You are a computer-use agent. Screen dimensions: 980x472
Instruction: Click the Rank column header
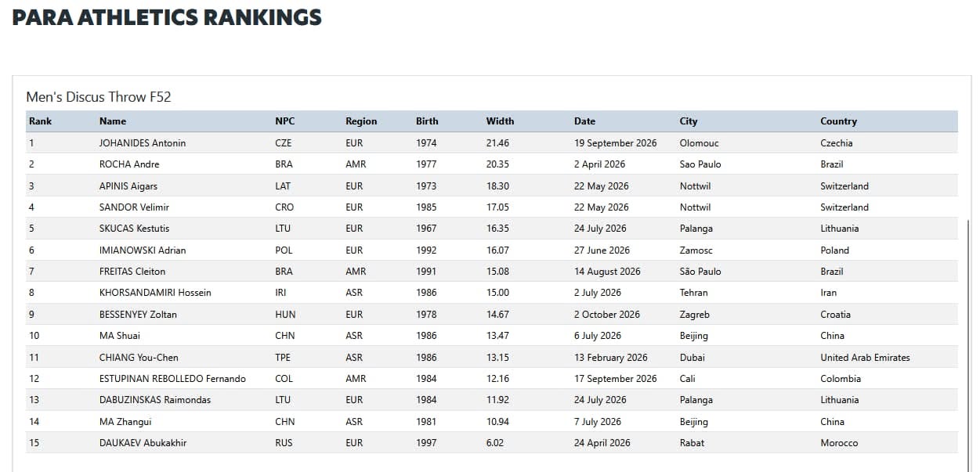click(x=41, y=121)
